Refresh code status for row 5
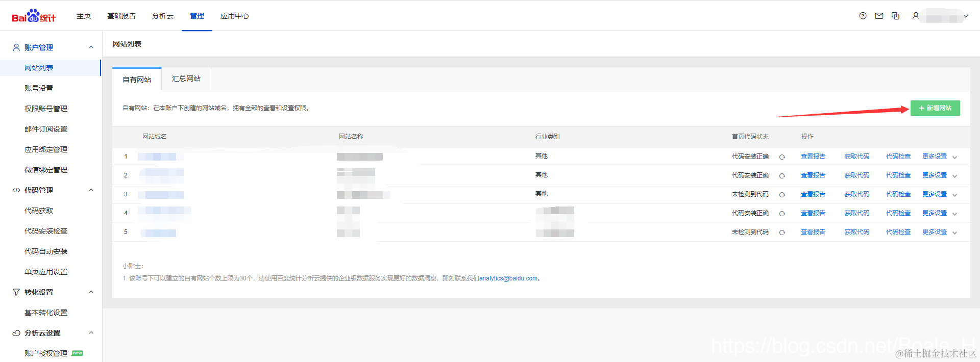The image size is (980, 362). tap(782, 232)
